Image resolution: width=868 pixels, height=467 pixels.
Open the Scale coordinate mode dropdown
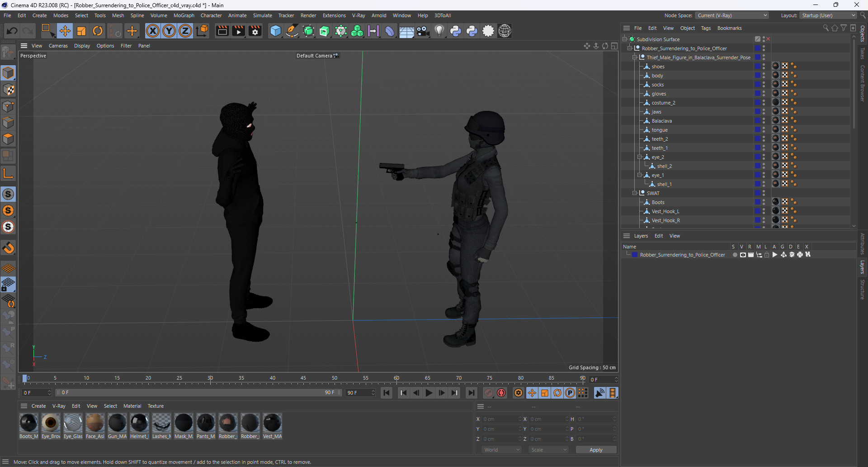(549, 450)
